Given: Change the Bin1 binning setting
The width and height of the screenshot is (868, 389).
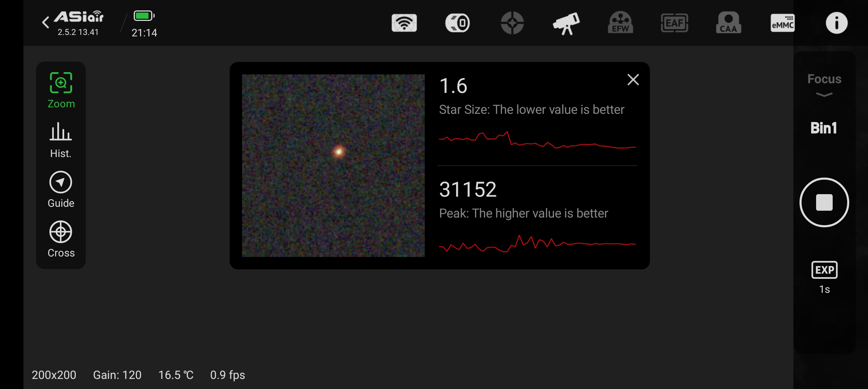Looking at the screenshot, I should (x=824, y=128).
